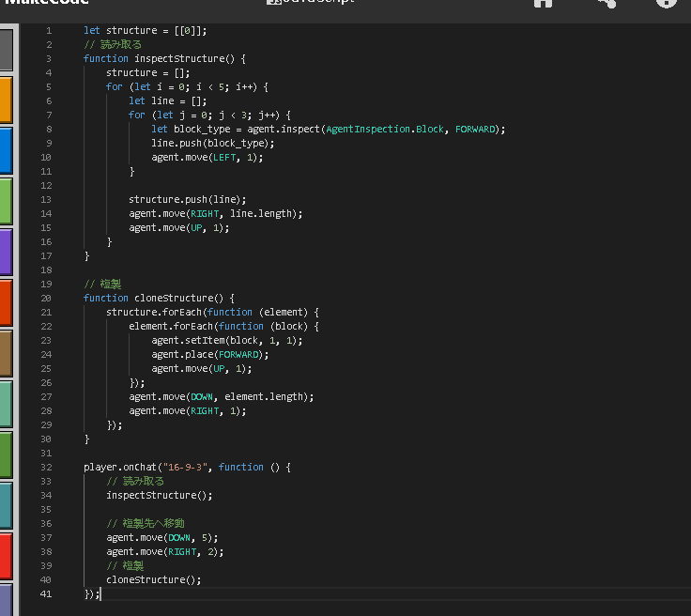This screenshot has width=691, height=616.
Task: Open the Help icon in the header
Action: (666, 4)
